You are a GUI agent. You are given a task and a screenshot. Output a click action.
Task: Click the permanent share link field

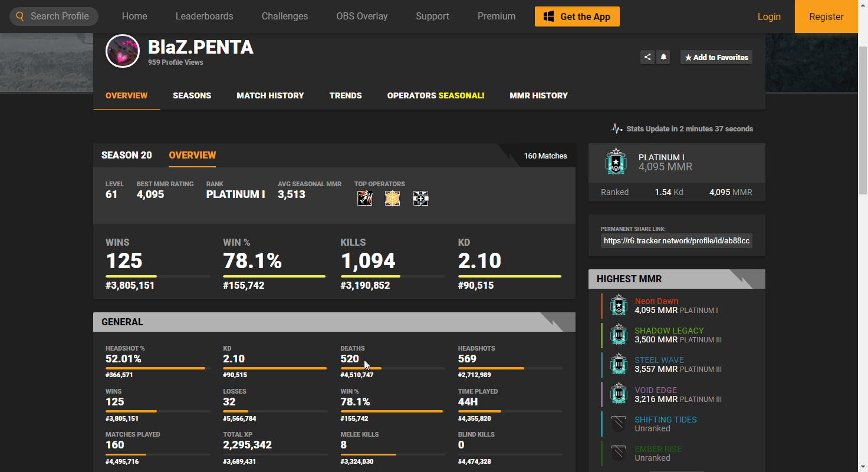point(676,241)
